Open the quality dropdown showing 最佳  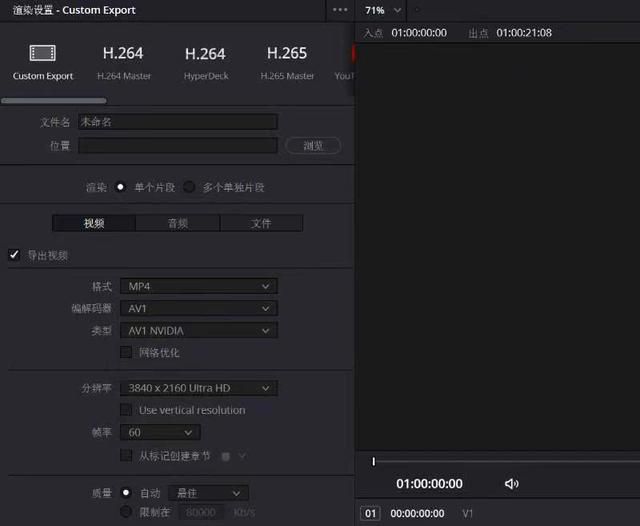coord(208,493)
